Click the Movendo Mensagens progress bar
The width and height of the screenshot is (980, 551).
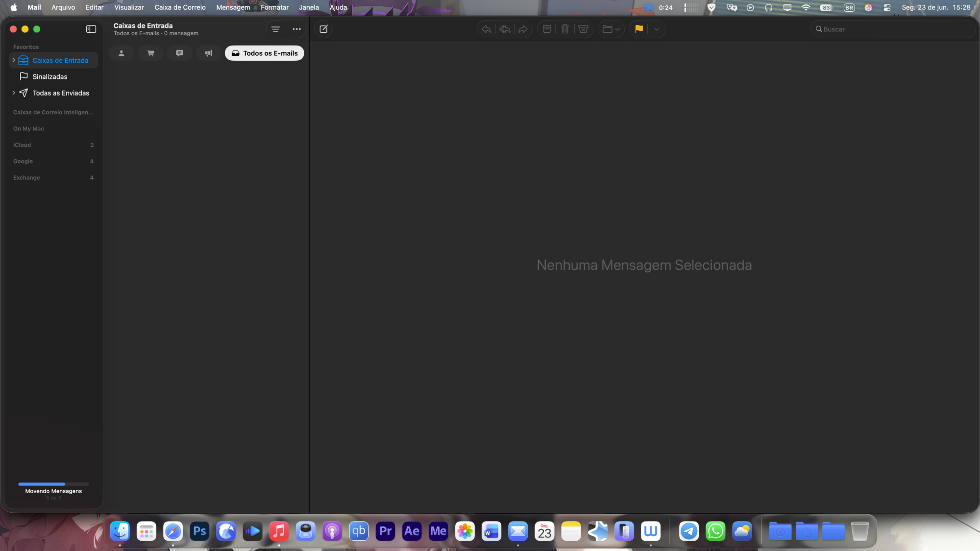(53, 484)
